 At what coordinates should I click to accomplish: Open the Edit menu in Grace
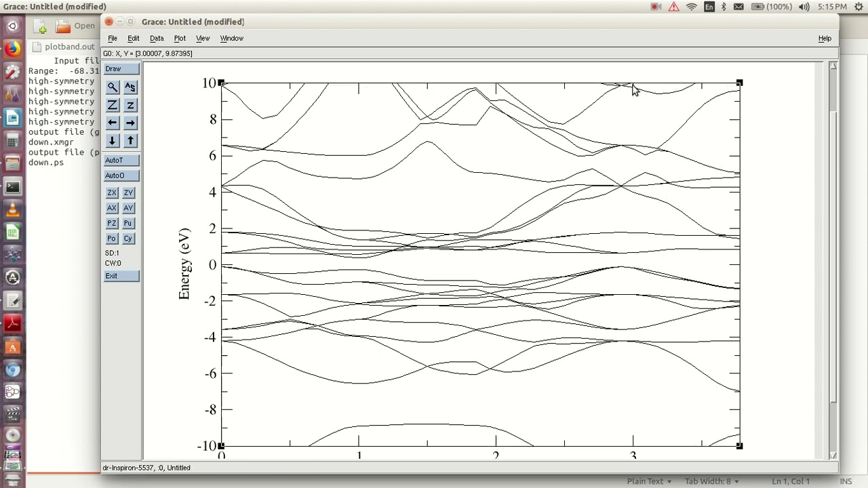pyautogui.click(x=134, y=39)
